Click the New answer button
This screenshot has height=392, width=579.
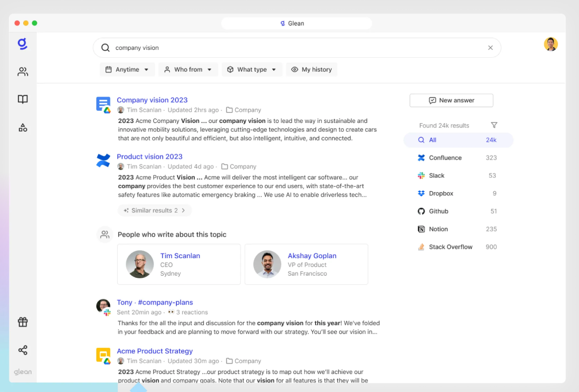point(451,100)
